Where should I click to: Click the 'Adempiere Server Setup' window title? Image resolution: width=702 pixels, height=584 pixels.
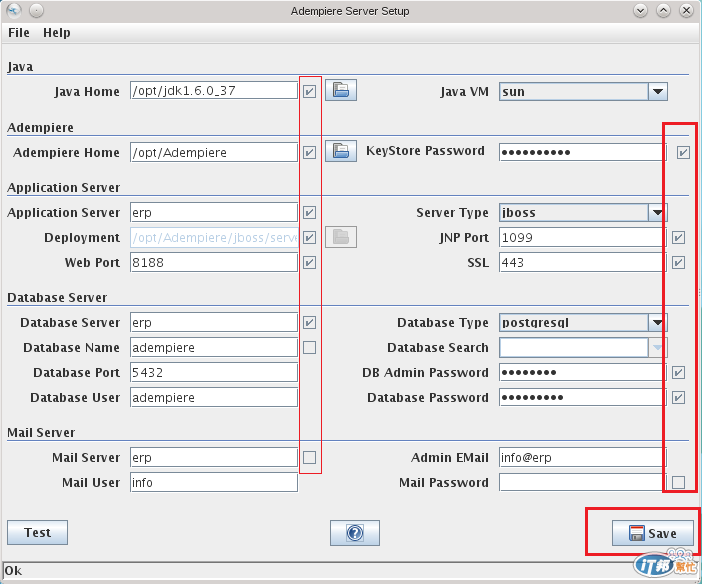point(350,11)
